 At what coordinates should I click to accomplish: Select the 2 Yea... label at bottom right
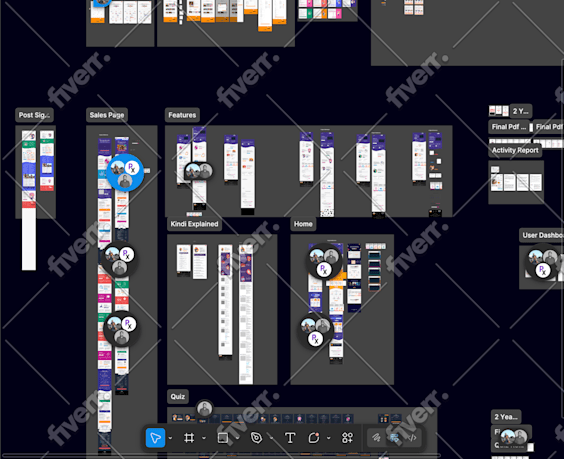click(x=506, y=417)
